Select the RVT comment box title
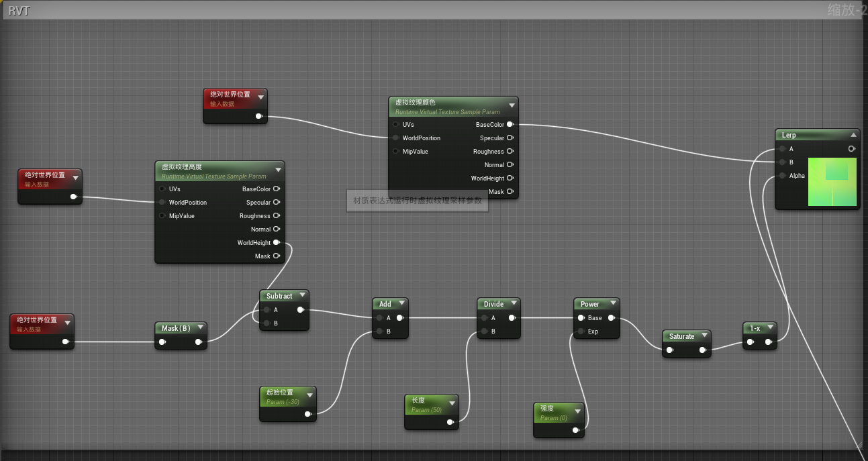The width and height of the screenshot is (868, 461). [19, 11]
